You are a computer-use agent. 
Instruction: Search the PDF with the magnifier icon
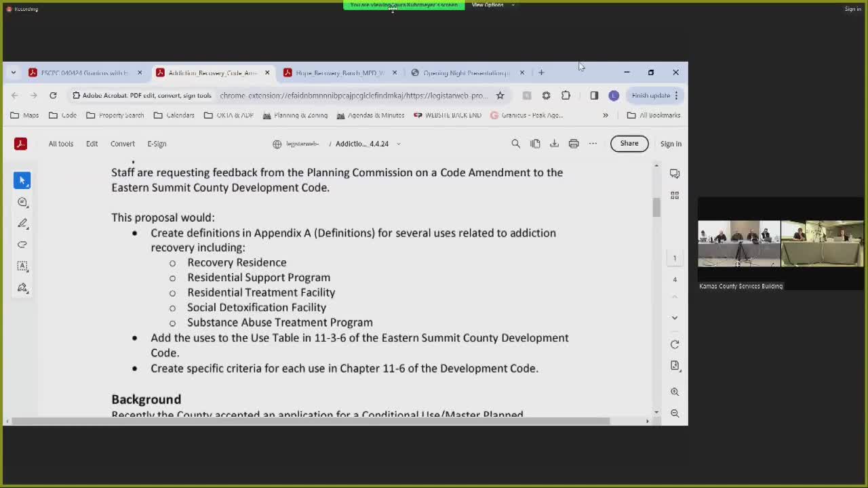(x=515, y=144)
